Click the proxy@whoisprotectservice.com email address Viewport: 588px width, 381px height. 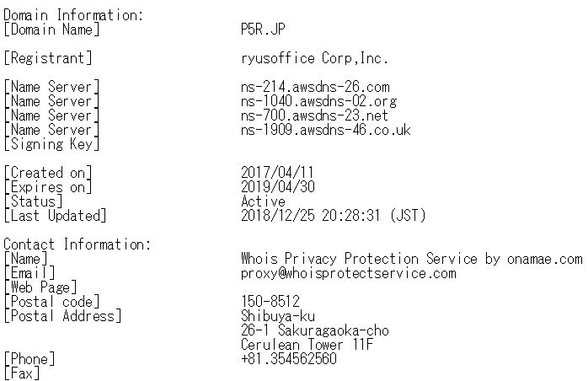pyautogui.click(x=348, y=273)
